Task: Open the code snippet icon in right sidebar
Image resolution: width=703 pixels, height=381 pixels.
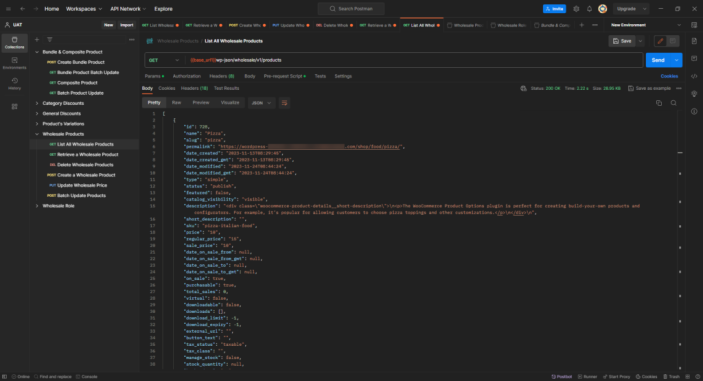Action: click(694, 76)
